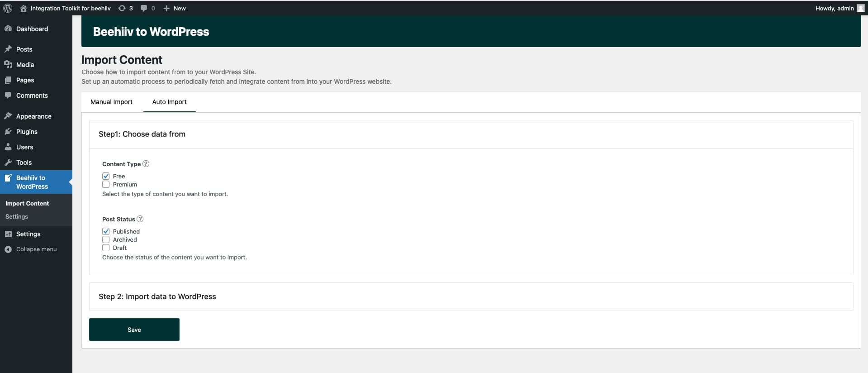This screenshot has width=868, height=373.
Task: Click the Collapse menu arrow icon
Action: coord(8,249)
